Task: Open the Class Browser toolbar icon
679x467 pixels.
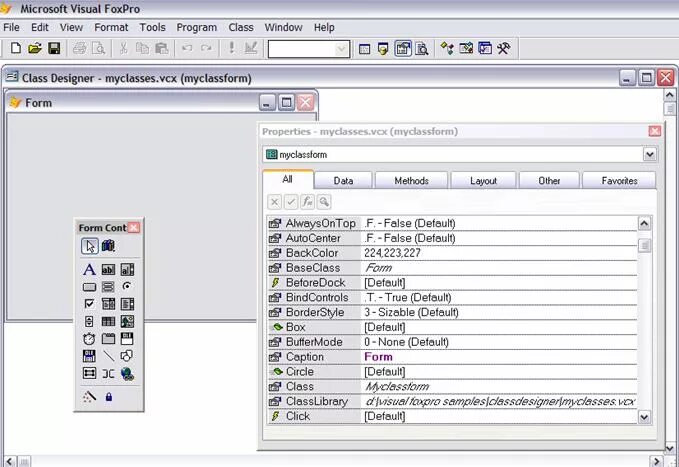Action: (x=447, y=48)
